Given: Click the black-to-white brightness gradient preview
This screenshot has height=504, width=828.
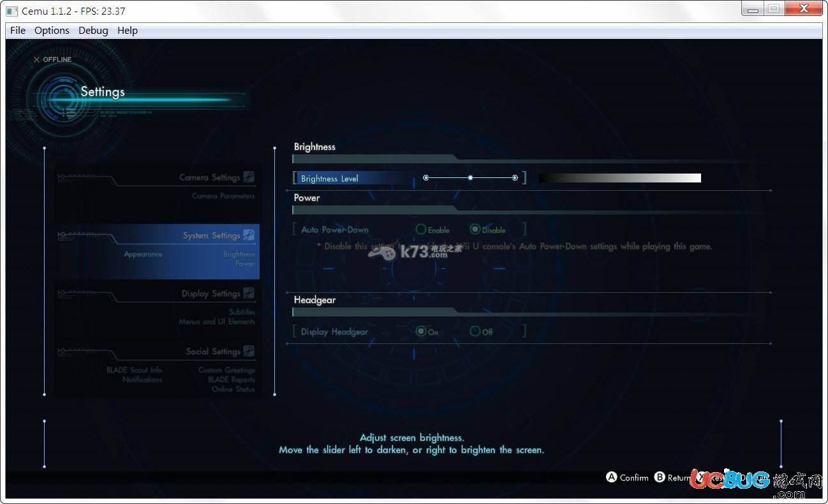Looking at the screenshot, I should tap(619, 178).
